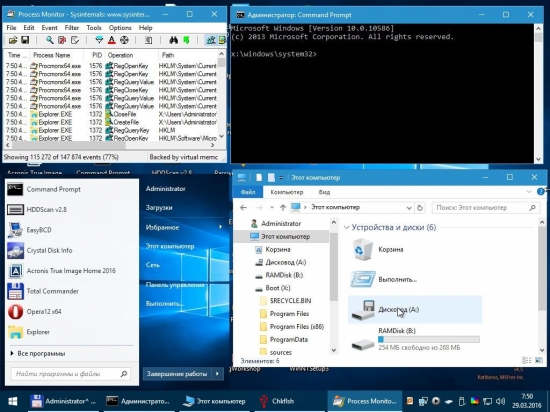
Task: Click the green Jump To icon
Action: (x=186, y=40)
